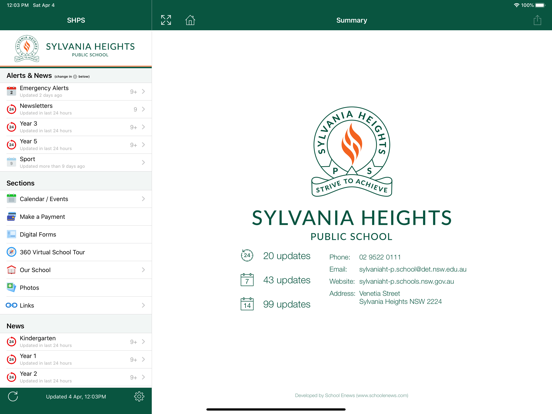
Task: Tap the Newsletters count badge 9
Action: (x=135, y=109)
